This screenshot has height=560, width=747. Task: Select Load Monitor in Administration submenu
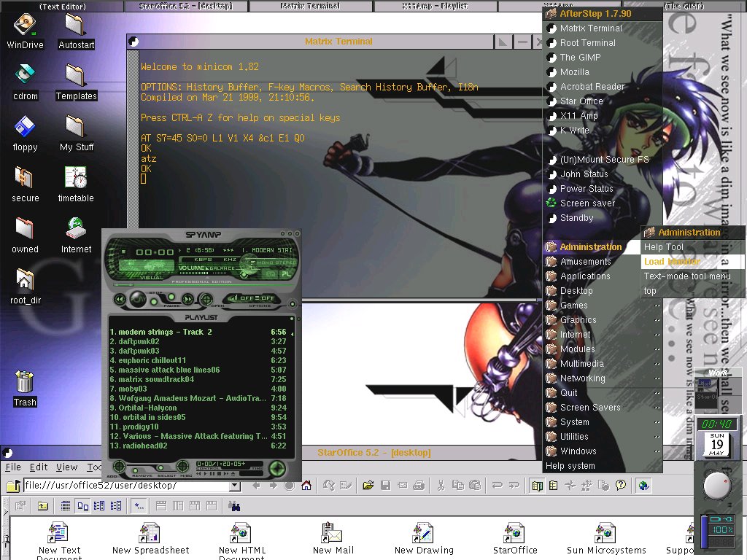click(672, 262)
